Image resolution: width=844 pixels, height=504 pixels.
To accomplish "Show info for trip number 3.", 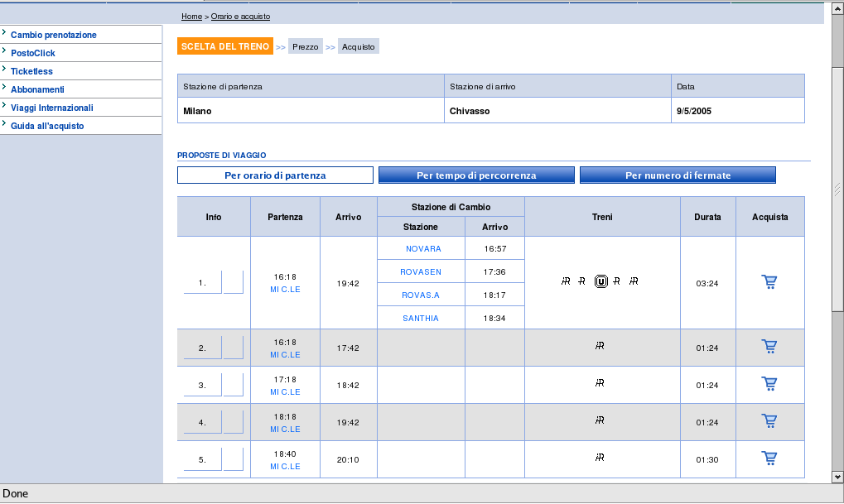I will pyautogui.click(x=202, y=385).
